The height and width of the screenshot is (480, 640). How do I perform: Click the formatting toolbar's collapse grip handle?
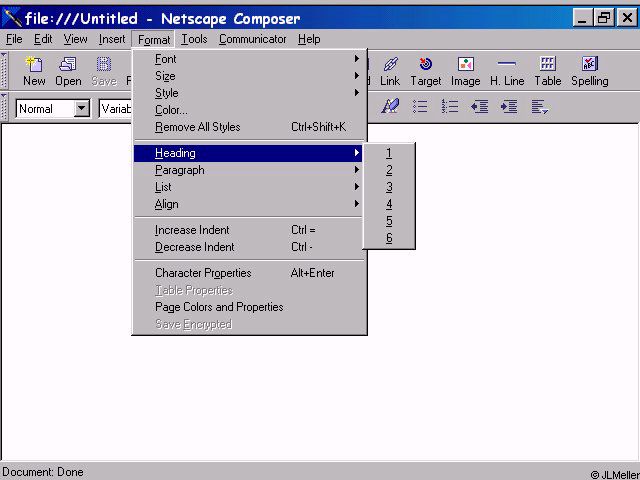click(4, 107)
